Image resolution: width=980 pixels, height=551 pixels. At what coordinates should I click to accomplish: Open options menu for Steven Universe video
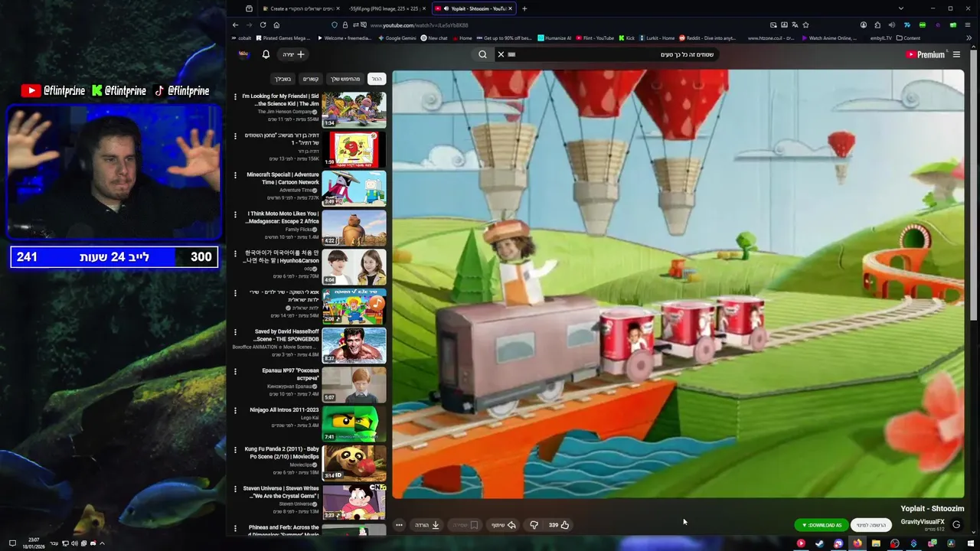tap(235, 488)
